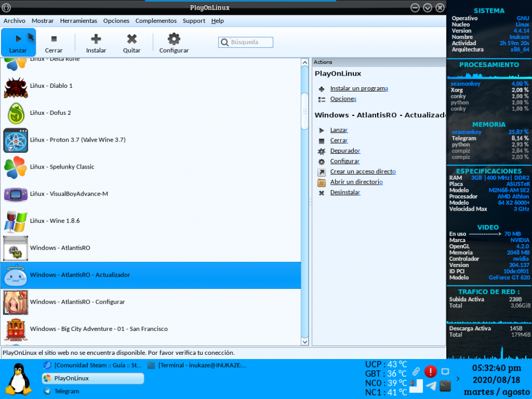Click the program list scroll down arrow
Screen dimensions: 532x399
[305, 341]
